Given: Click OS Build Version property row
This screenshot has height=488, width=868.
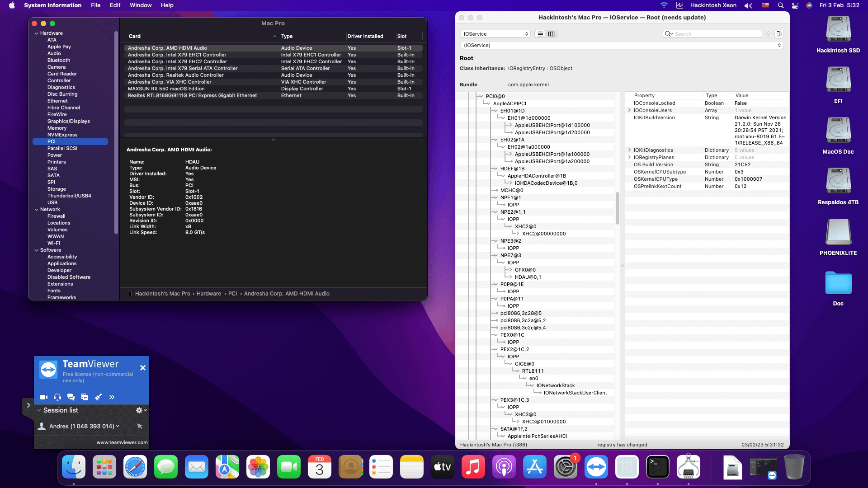Looking at the screenshot, I should pos(707,164).
